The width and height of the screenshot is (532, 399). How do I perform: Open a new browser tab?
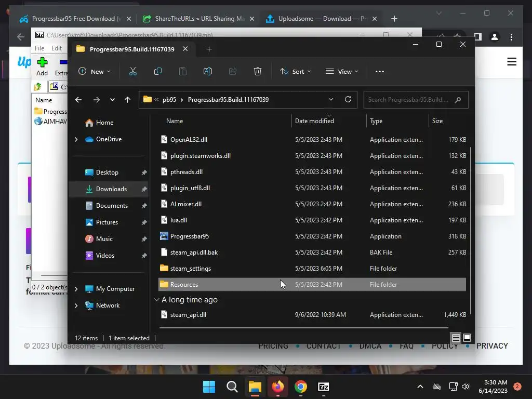[394, 19]
